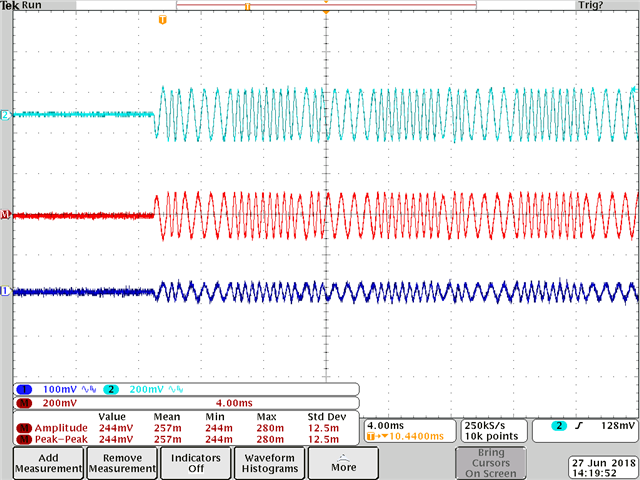Click the M Peak-Peak measurement badge
640x480 pixels.
click(24, 439)
